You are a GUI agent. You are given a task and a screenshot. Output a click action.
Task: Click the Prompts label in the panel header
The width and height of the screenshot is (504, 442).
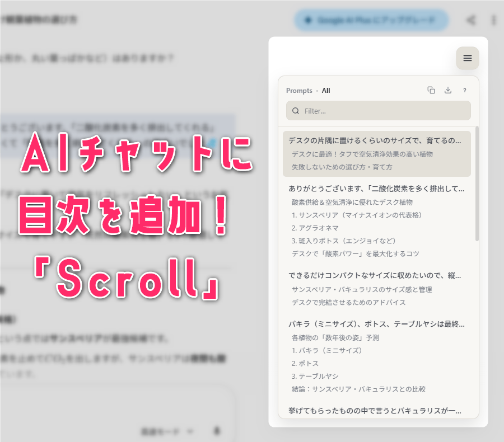point(300,90)
